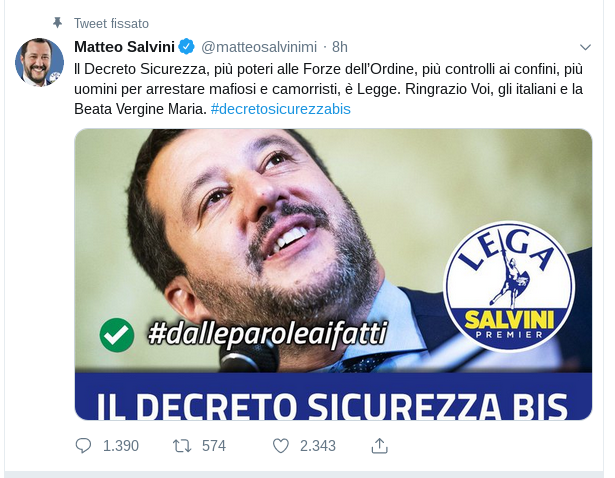The height and width of the screenshot is (478, 615).
Task: Click the Lega Salvini Premier logo
Action: [x=509, y=286]
